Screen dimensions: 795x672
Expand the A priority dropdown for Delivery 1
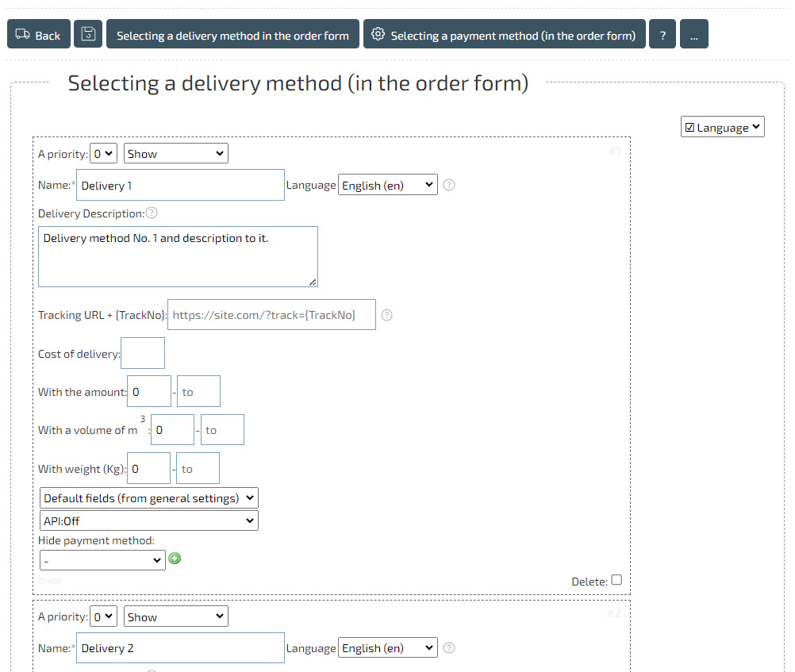[103, 154]
